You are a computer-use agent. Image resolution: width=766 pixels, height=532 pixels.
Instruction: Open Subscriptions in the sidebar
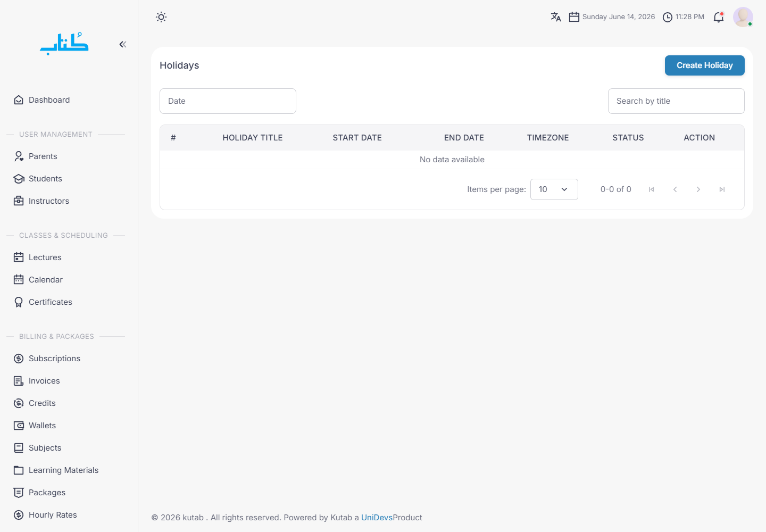point(65,359)
